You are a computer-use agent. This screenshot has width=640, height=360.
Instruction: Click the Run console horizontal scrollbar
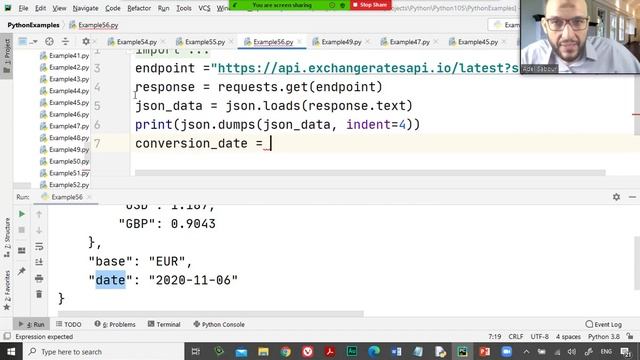[211, 314]
